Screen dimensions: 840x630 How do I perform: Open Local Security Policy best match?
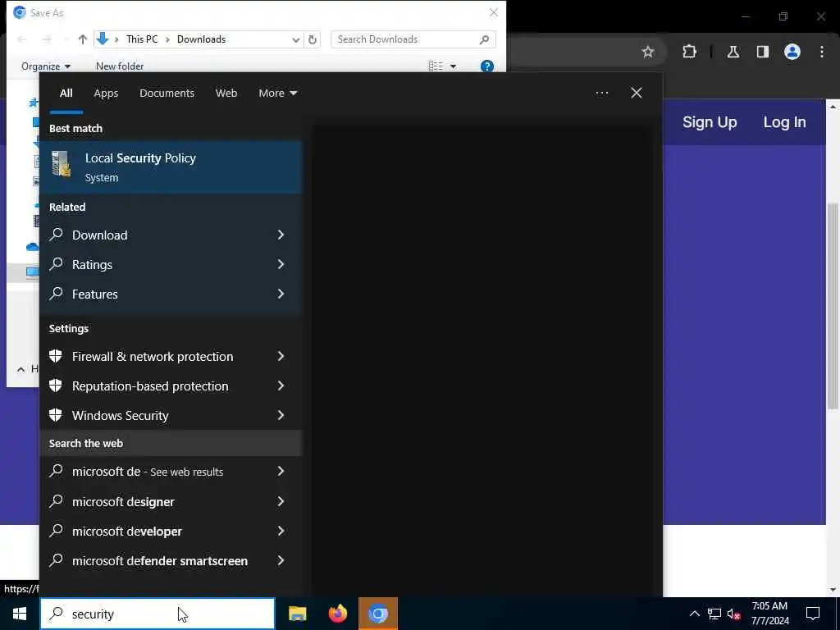tap(171, 167)
